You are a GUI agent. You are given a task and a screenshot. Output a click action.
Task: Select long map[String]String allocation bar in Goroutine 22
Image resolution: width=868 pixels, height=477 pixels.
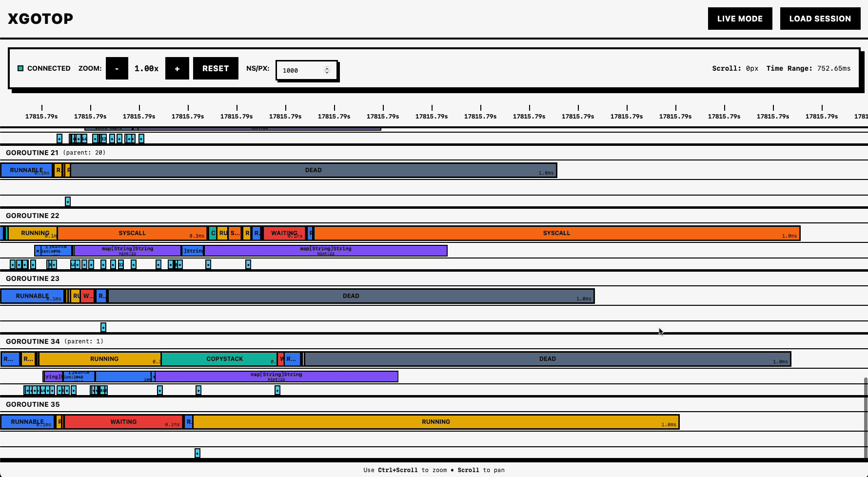tap(325, 251)
